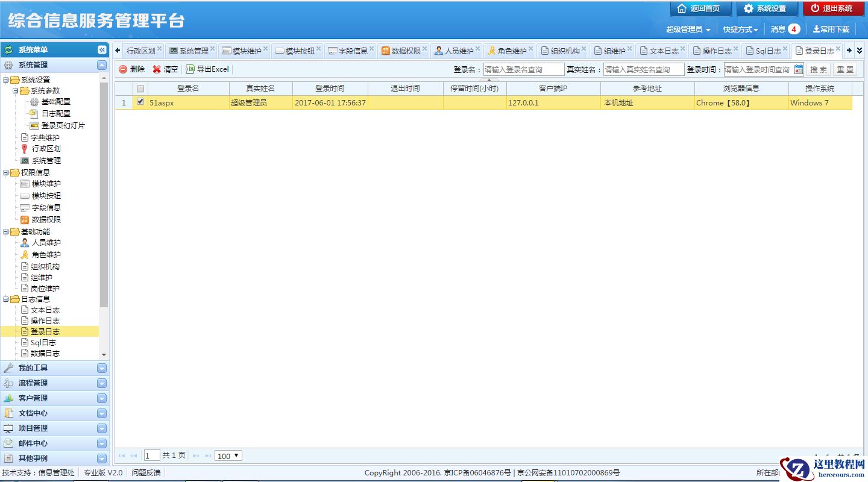Open the 快捷方式 shortcuts dropdown

740,30
